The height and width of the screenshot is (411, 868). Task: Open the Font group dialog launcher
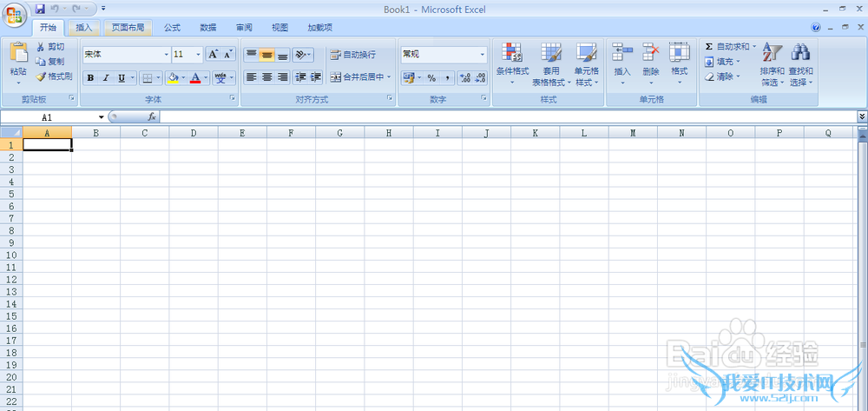click(x=233, y=97)
